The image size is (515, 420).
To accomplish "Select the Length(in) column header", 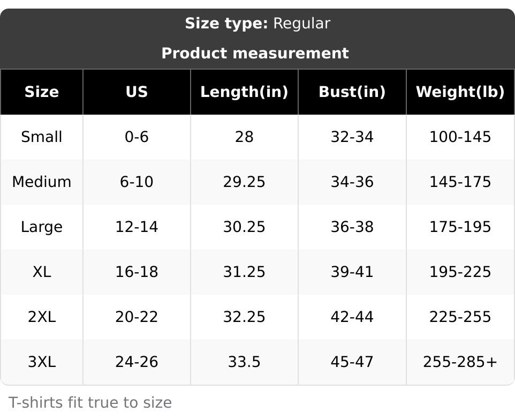I will pyautogui.click(x=244, y=92).
